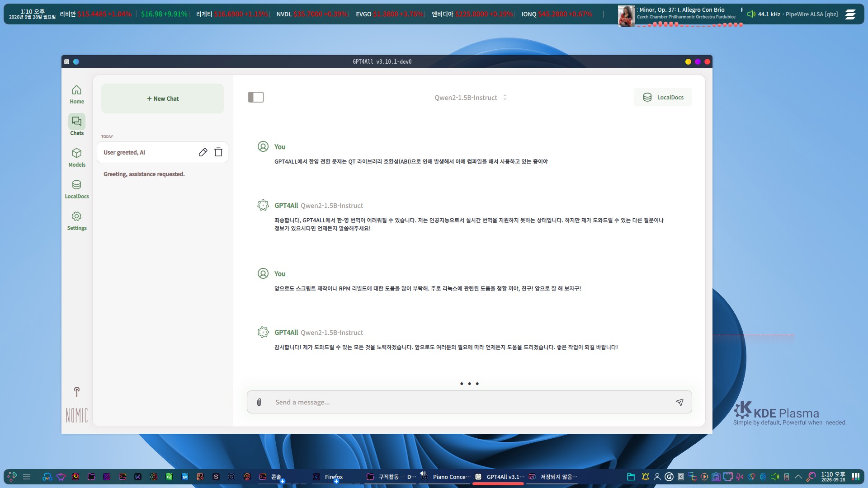Open the magnifier search icon in the tray

tap(811, 476)
